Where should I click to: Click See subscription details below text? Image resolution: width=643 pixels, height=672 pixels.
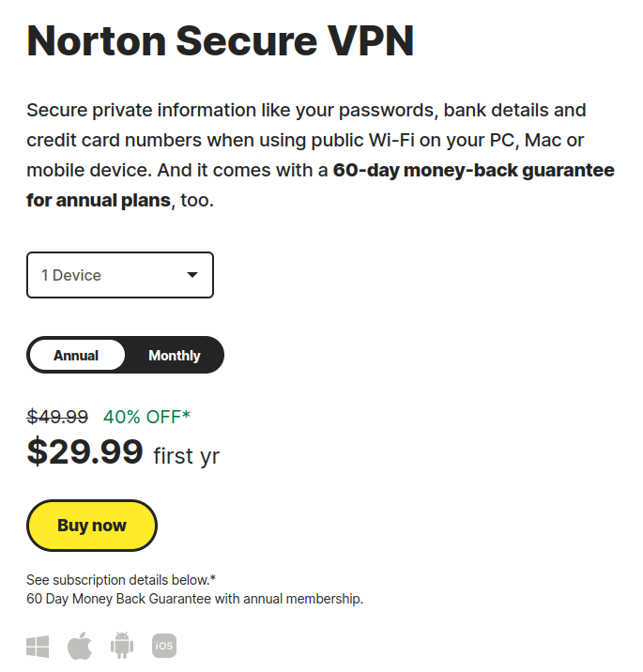121,580
